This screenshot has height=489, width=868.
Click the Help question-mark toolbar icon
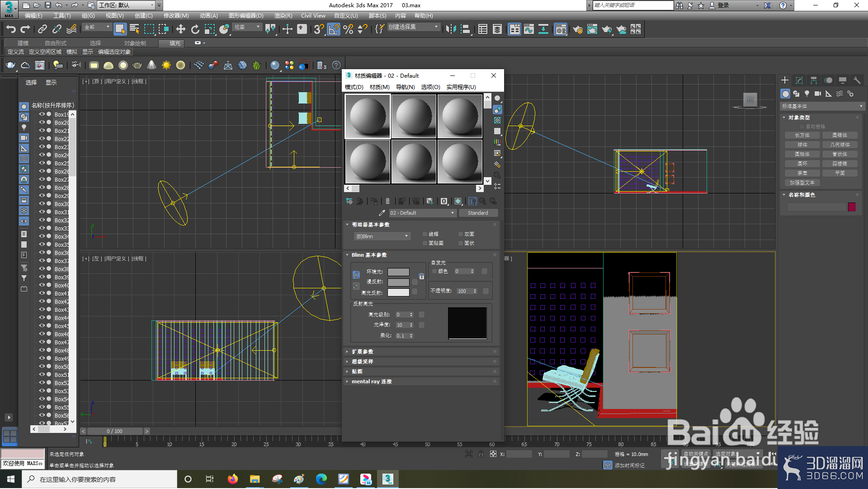click(x=336, y=65)
